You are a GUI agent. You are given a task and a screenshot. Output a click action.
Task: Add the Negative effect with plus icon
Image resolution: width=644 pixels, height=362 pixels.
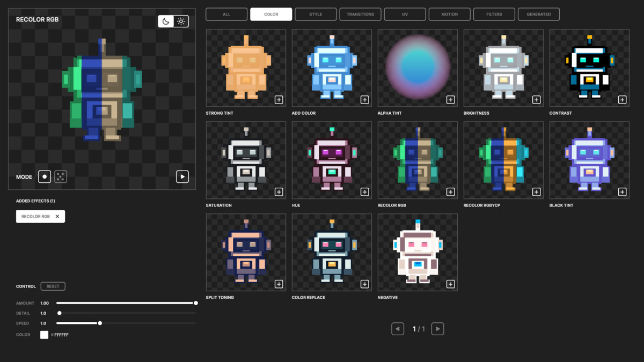(x=450, y=284)
